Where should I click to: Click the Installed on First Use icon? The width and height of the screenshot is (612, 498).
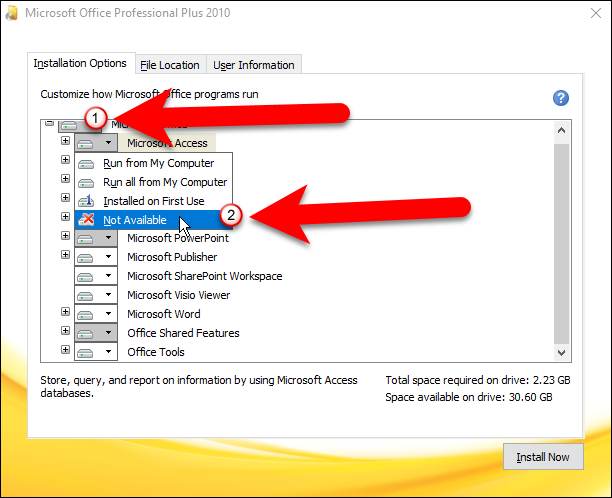point(86,201)
